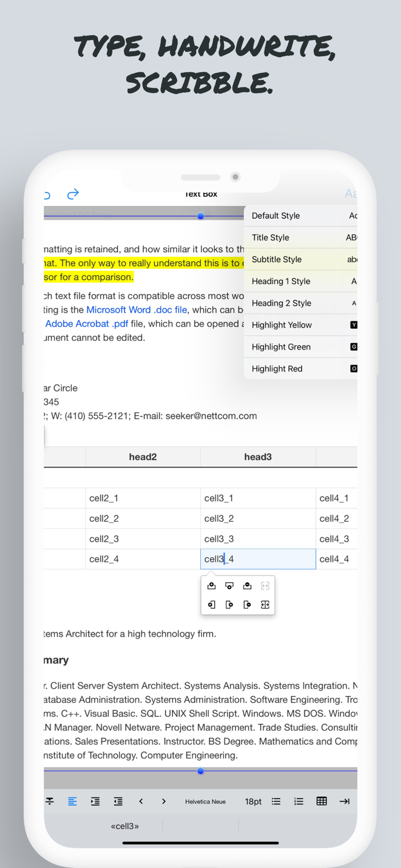Insert row below icon in table popup
This screenshot has width=401, height=868.
point(230,586)
